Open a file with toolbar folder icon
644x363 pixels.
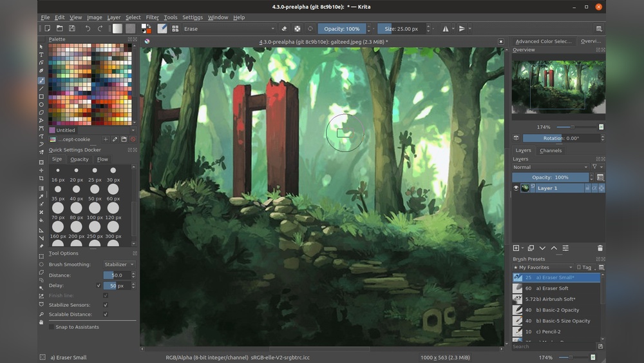click(59, 28)
